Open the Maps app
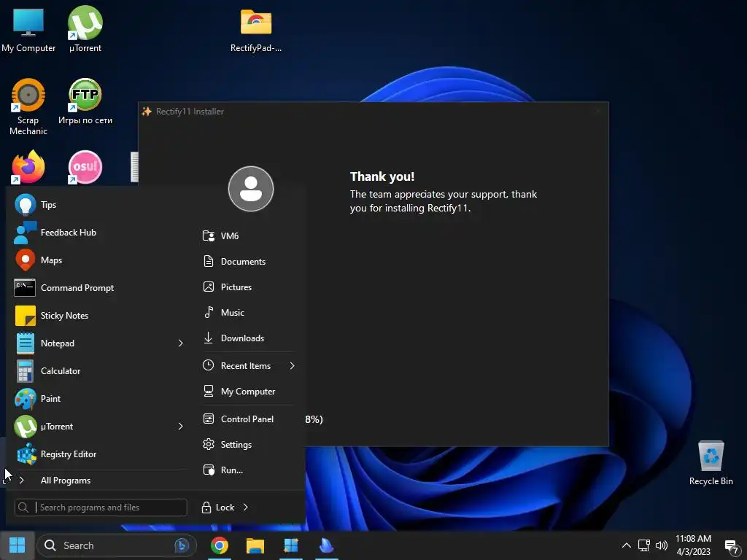This screenshot has width=747, height=560. 98,260
